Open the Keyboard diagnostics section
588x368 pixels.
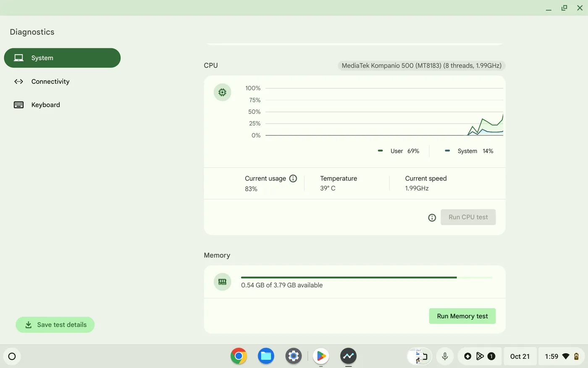62,105
